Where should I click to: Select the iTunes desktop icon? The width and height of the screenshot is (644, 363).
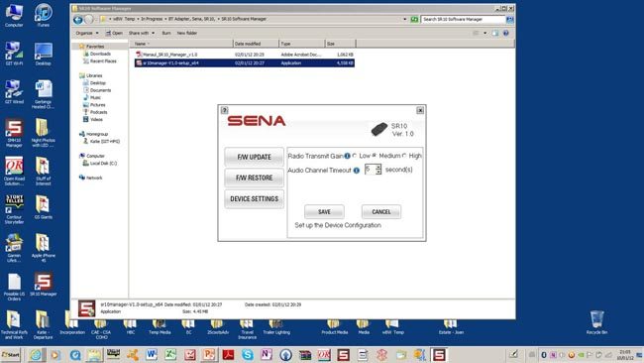[x=44, y=16]
